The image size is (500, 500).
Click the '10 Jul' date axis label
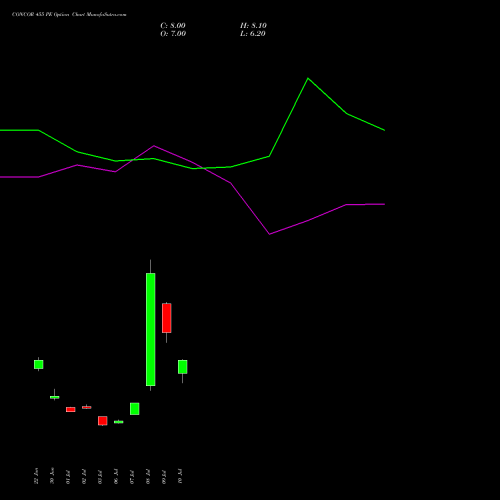point(180,477)
